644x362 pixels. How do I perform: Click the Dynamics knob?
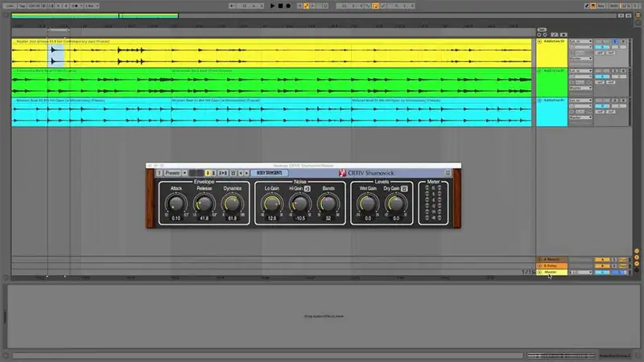click(x=232, y=204)
